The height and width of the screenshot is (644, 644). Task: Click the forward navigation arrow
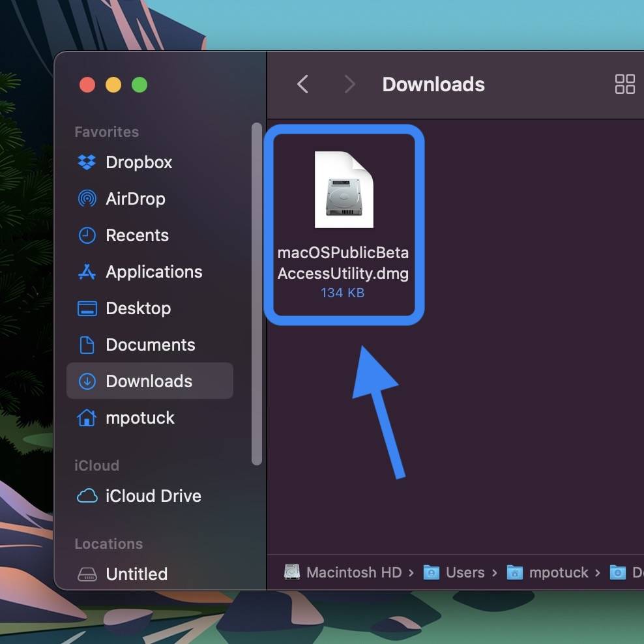(x=350, y=84)
